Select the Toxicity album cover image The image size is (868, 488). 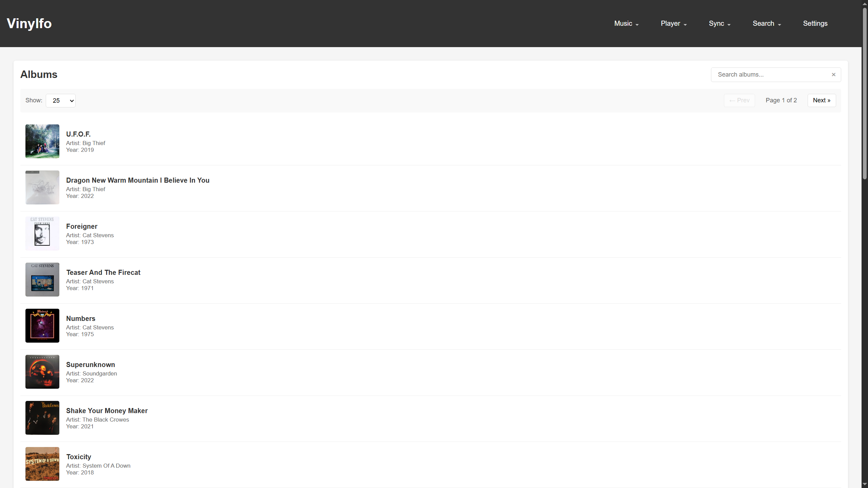[x=42, y=464]
